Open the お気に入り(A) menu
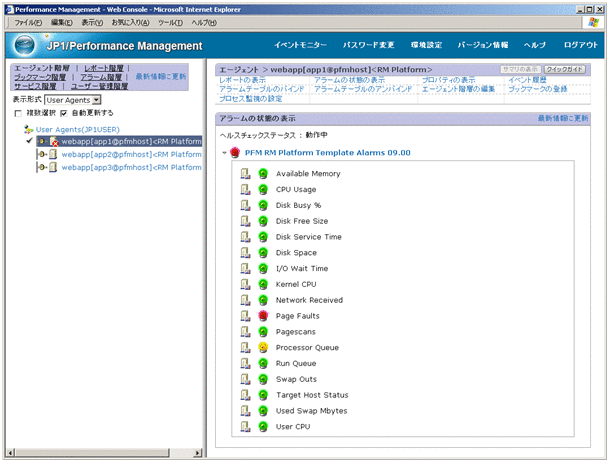 click(131, 21)
